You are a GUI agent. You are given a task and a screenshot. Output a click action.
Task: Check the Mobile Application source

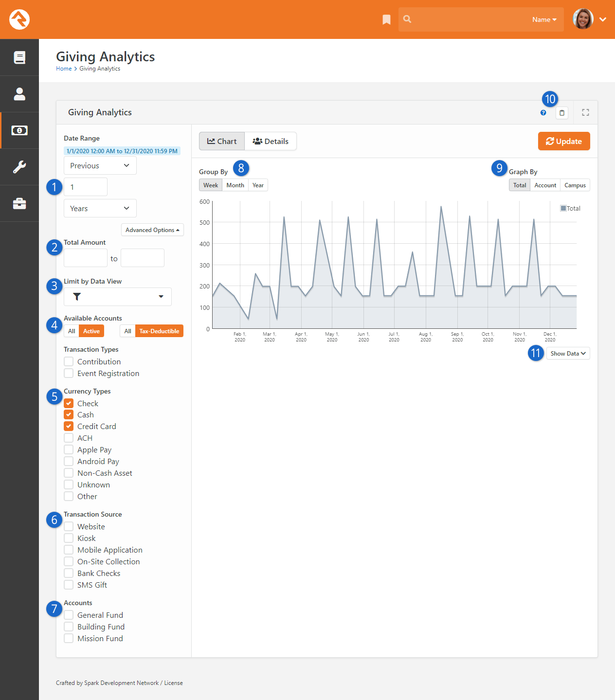coord(69,550)
